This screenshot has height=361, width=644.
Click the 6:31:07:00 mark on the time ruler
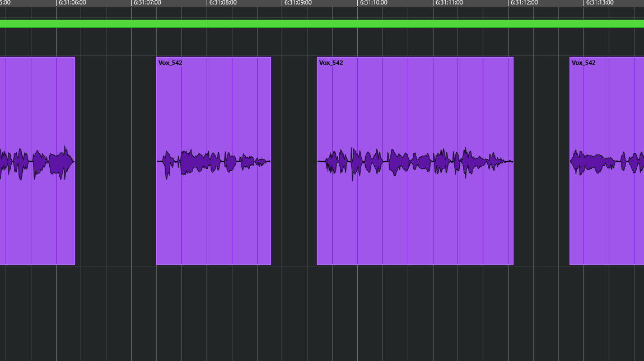click(147, 2)
